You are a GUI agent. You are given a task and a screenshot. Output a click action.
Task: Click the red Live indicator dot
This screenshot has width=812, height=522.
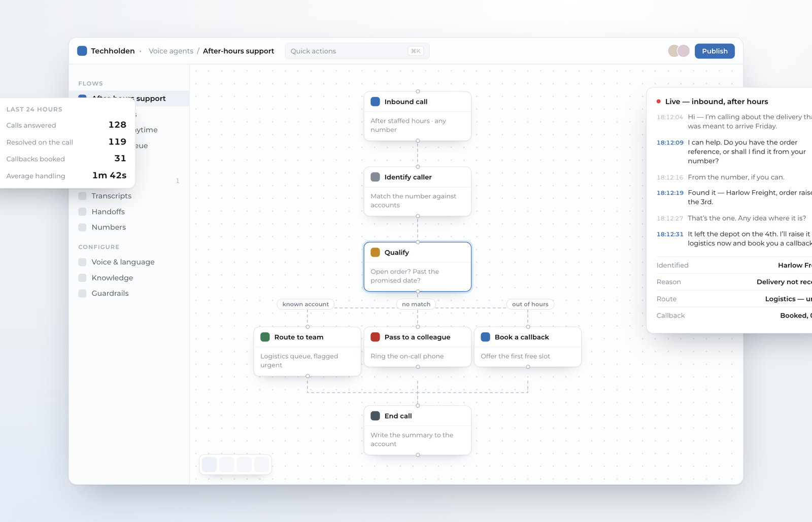(x=659, y=101)
